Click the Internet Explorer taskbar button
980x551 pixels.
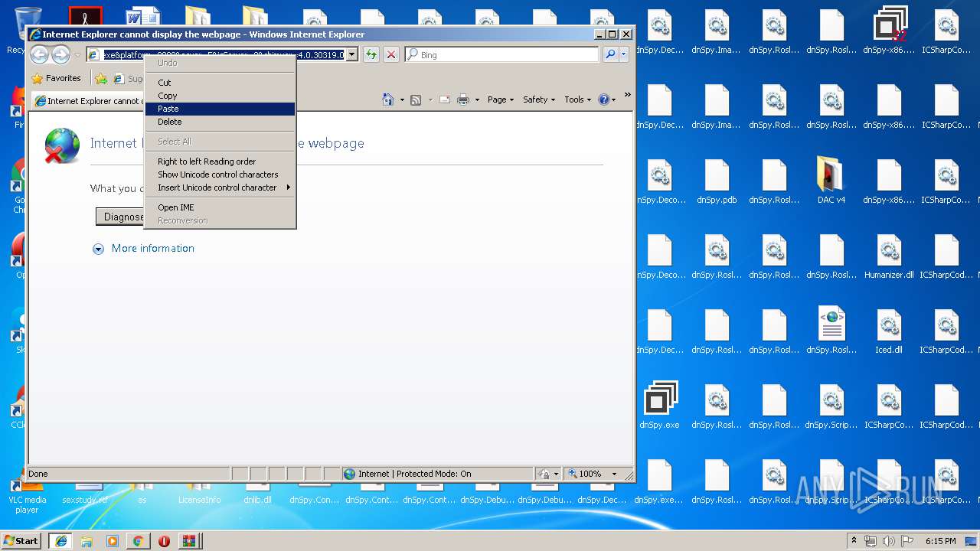pos(61,540)
